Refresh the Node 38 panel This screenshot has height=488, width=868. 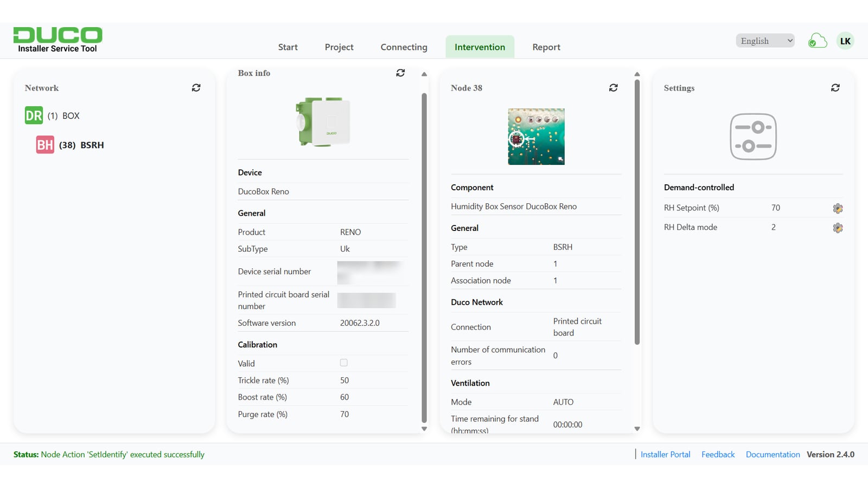[614, 88]
